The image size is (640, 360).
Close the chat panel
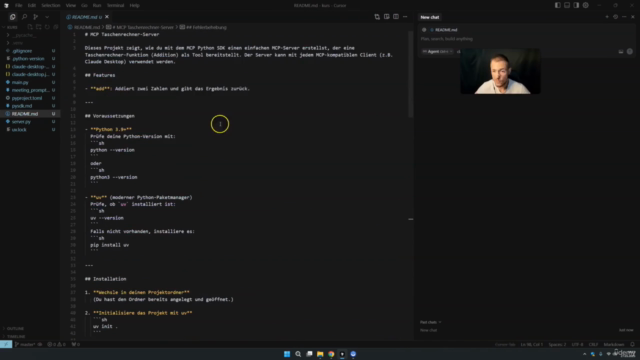tap(633, 17)
